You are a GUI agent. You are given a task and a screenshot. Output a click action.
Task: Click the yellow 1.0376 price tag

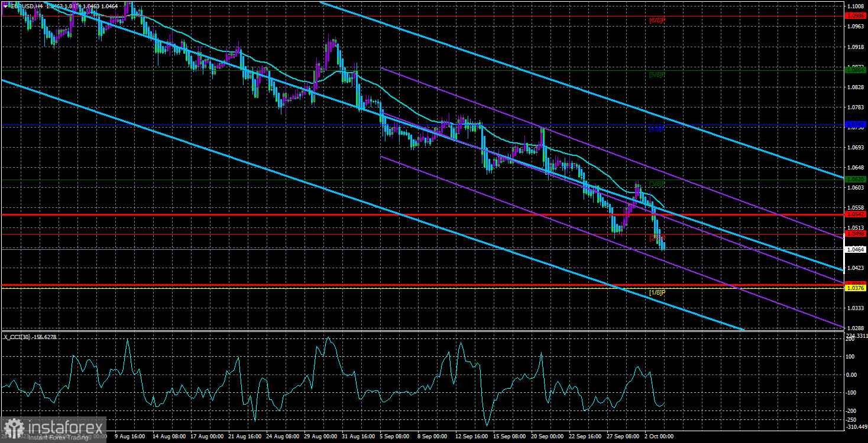pyautogui.click(x=856, y=288)
